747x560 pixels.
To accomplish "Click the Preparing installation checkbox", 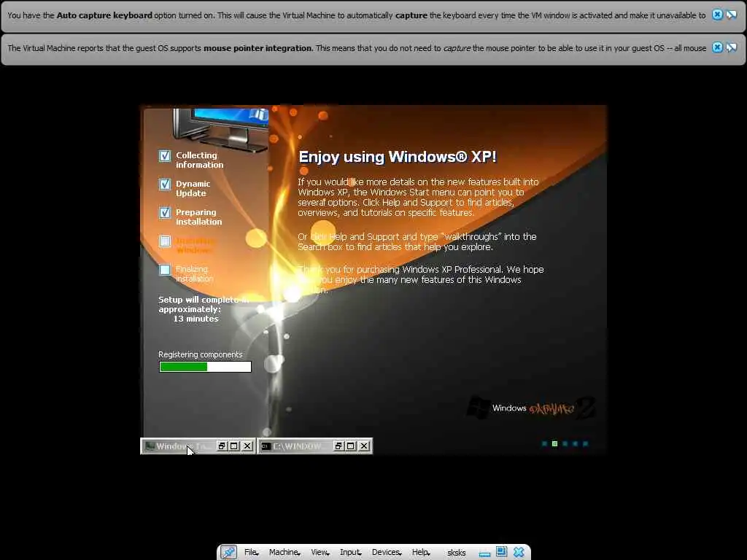I will point(165,213).
